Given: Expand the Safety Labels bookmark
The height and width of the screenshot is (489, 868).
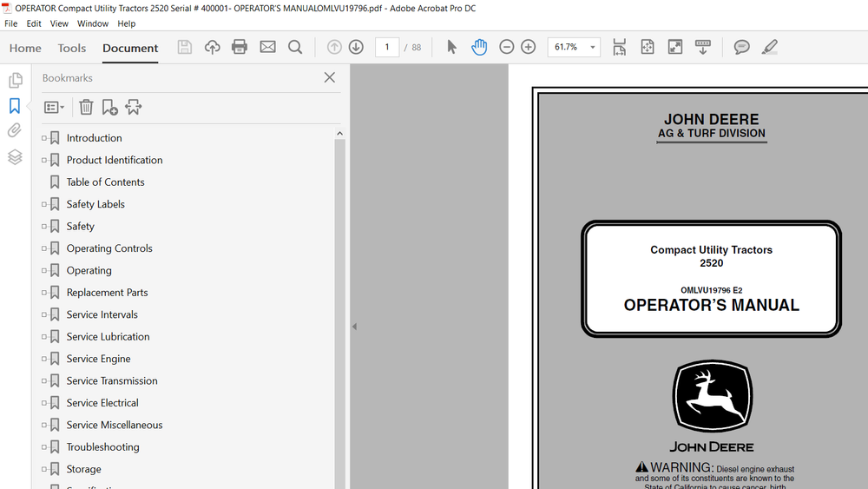Looking at the screenshot, I should click(x=44, y=204).
